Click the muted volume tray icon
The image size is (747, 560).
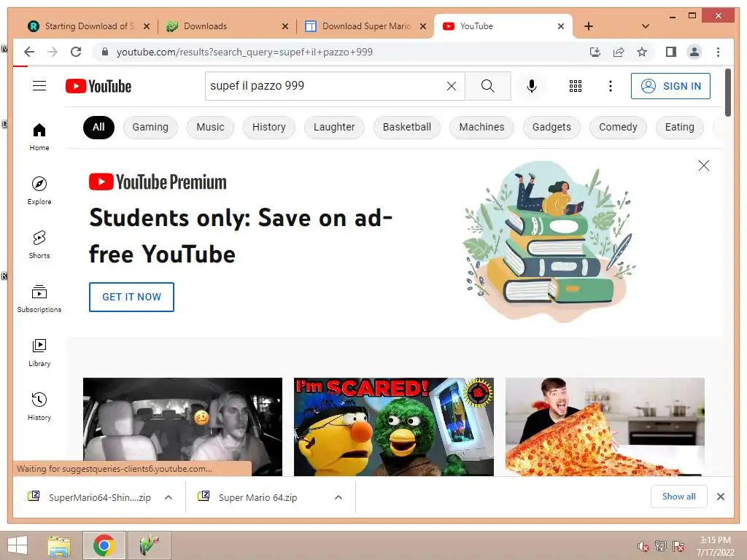643,546
